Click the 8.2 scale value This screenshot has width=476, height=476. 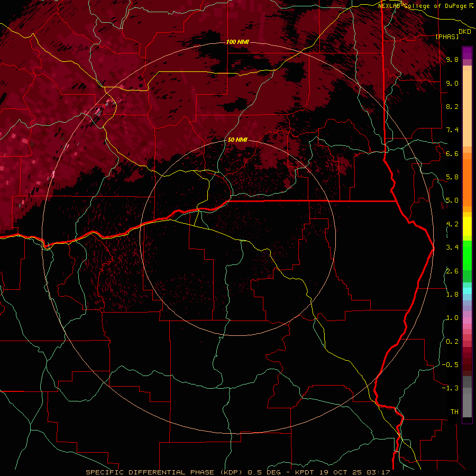click(x=452, y=106)
